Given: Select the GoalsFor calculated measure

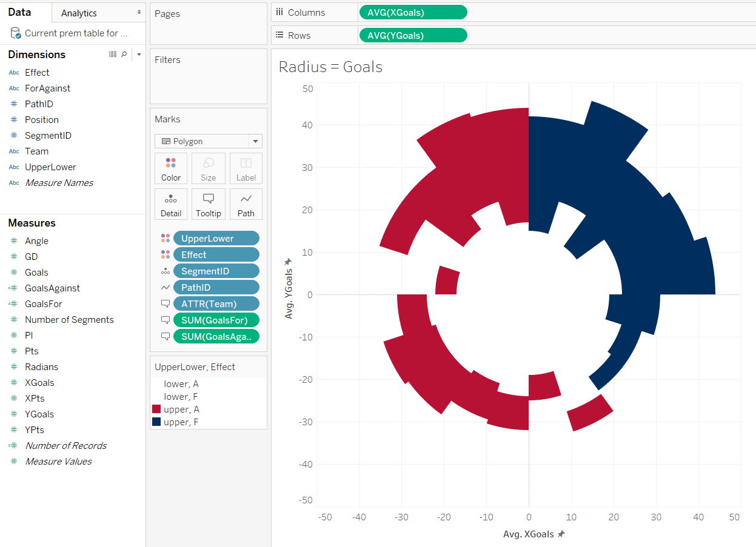Looking at the screenshot, I should click(44, 303).
